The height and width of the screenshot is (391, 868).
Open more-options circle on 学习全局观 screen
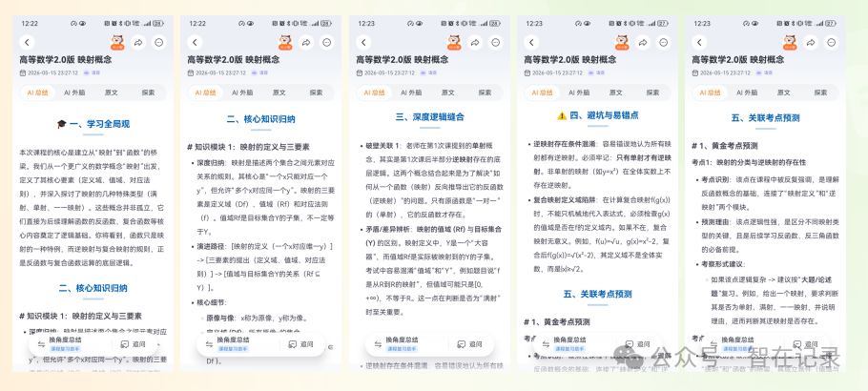(x=159, y=42)
